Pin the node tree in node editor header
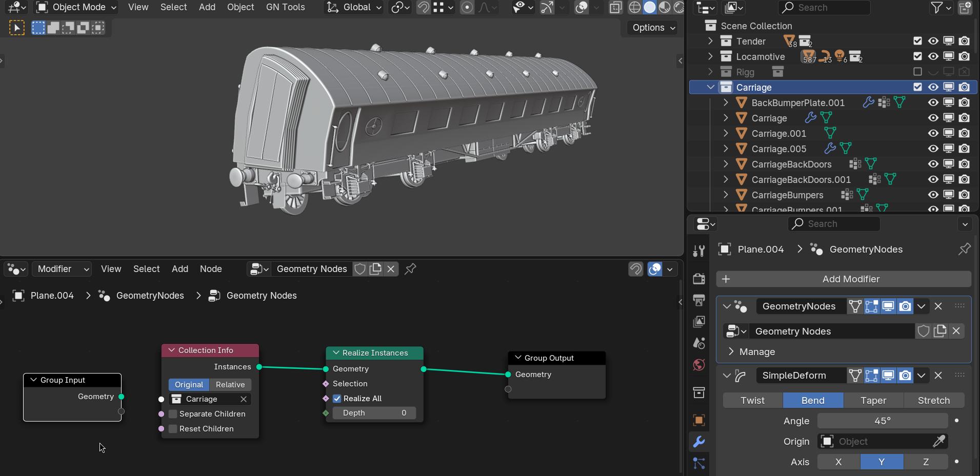Viewport: 980px width, 476px height. tap(410, 269)
